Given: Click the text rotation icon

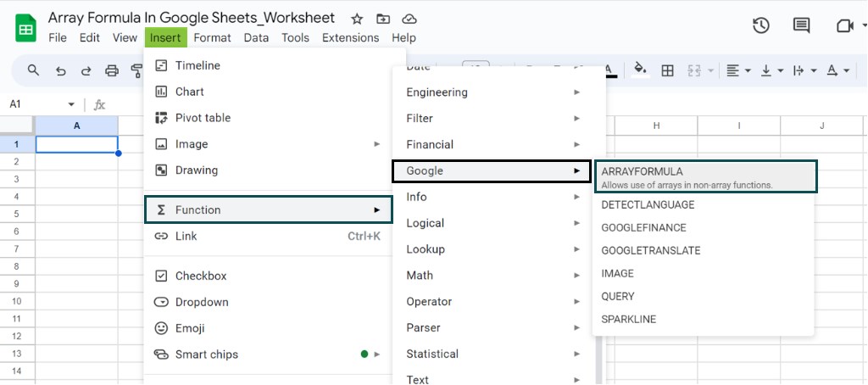Looking at the screenshot, I should [832, 70].
